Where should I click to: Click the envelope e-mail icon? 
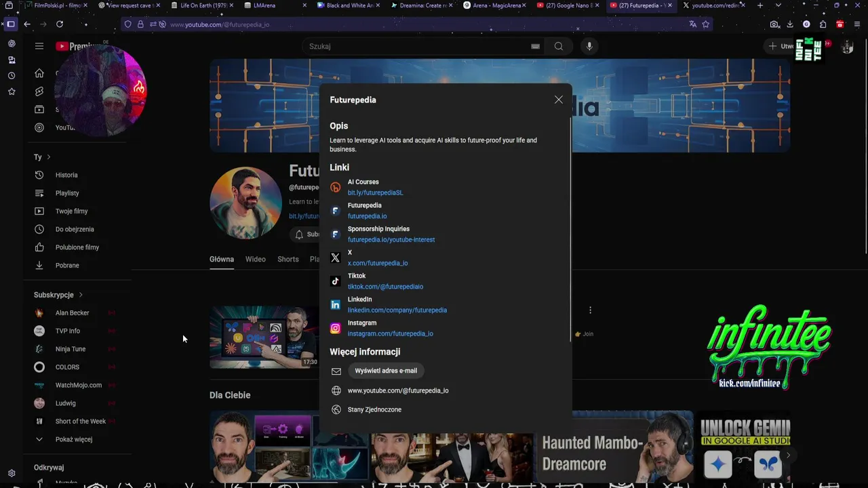pyautogui.click(x=336, y=371)
